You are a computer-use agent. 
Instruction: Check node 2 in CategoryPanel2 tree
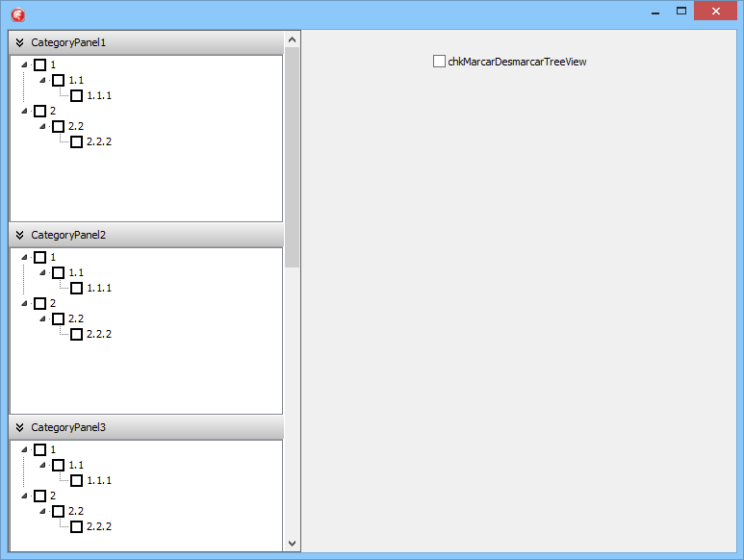[x=39, y=303]
